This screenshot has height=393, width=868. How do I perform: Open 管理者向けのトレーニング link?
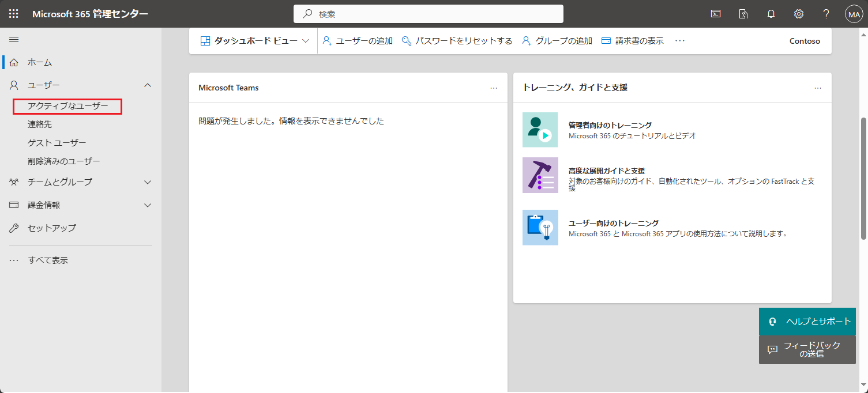click(x=610, y=125)
